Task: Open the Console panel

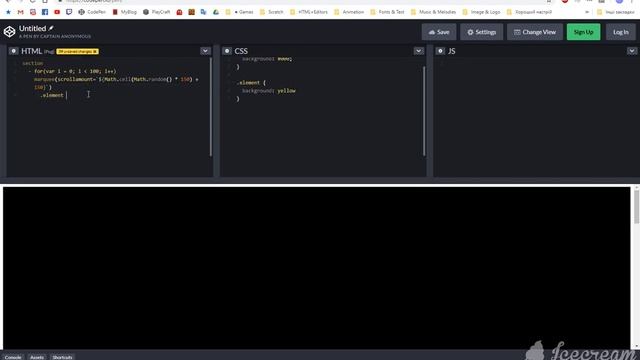Action: pos(13,357)
